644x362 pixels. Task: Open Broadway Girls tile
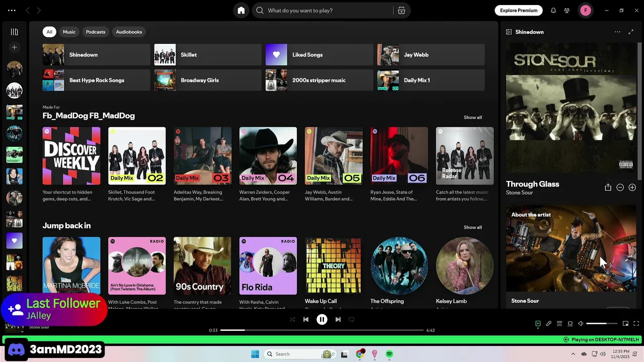[208, 80]
